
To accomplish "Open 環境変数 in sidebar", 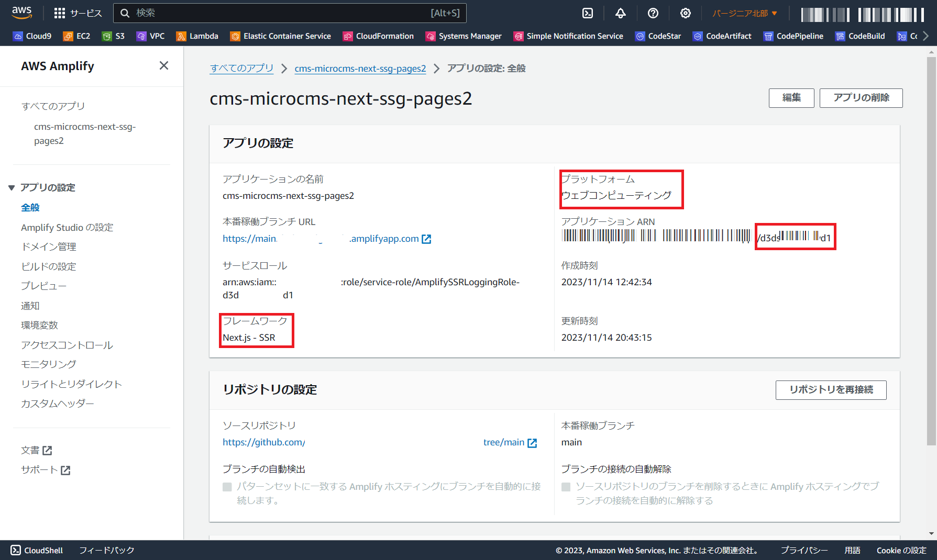I will point(39,325).
